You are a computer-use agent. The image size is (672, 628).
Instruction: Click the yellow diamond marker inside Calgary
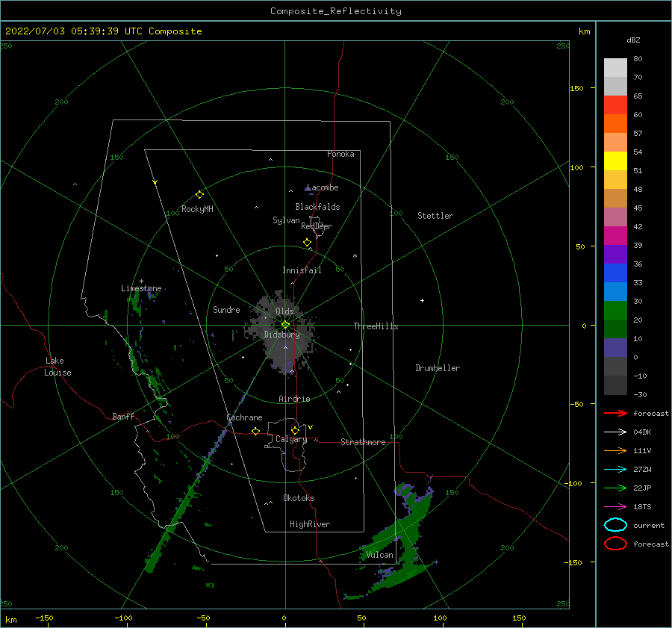pyautogui.click(x=295, y=430)
